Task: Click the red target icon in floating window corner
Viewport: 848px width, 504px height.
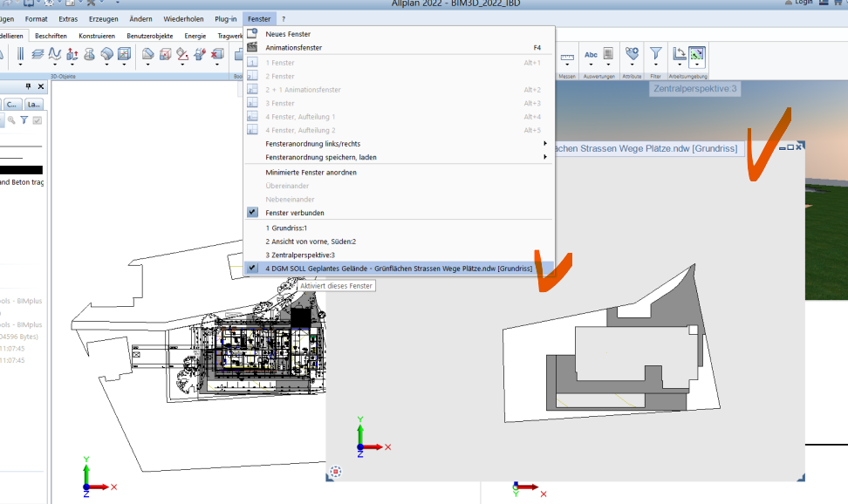Action: pos(336,471)
